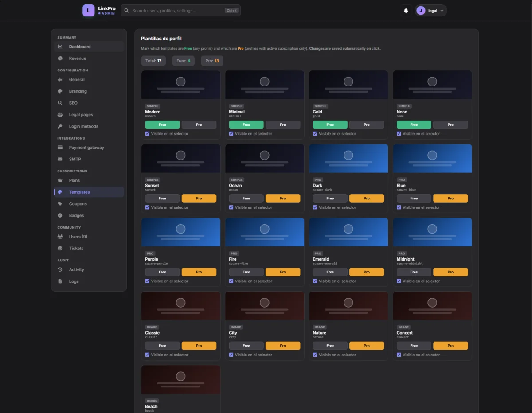This screenshot has height=413, width=532.
Task: Toggle Visible en el selector for Modern
Action: click(x=147, y=134)
